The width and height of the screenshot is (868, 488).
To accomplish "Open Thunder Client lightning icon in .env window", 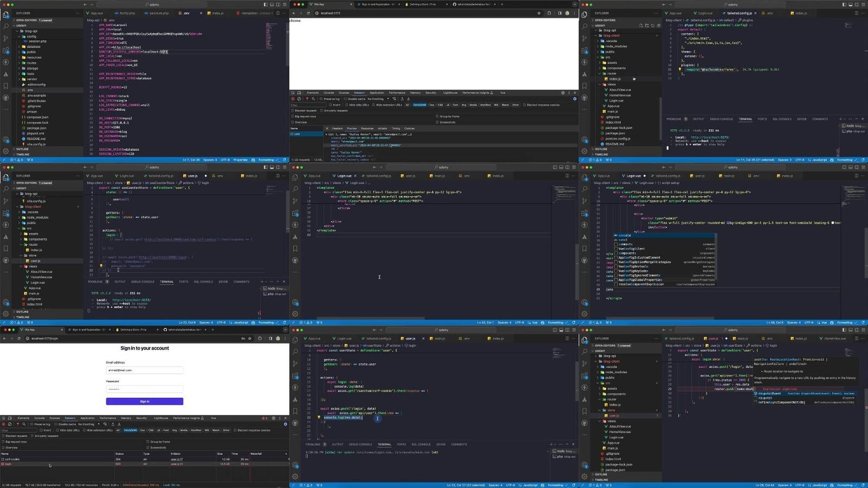I will (6, 62).
